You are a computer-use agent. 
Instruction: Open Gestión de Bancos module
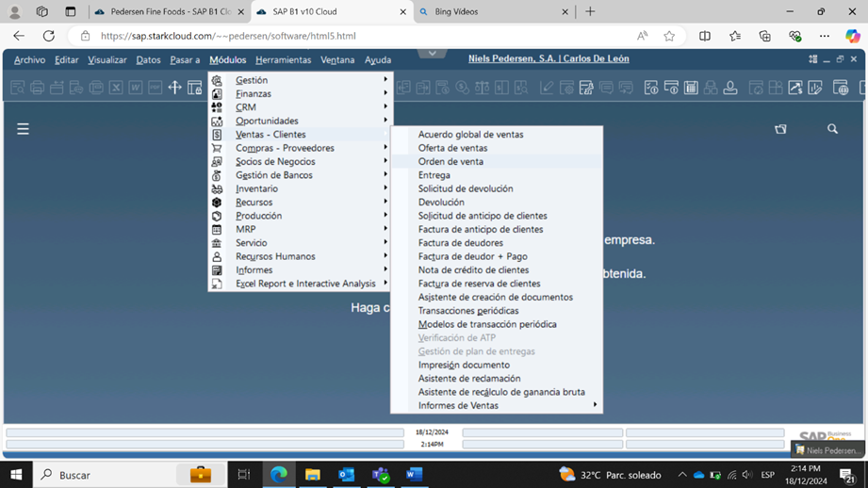300,175
